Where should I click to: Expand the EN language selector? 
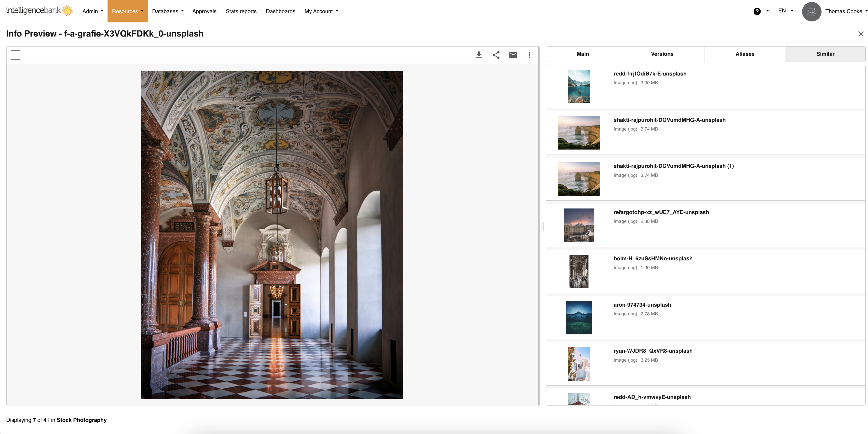[786, 11]
